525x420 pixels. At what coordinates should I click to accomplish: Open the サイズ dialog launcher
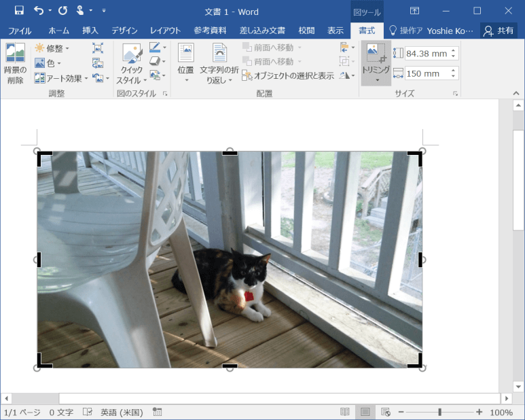[455, 94]
